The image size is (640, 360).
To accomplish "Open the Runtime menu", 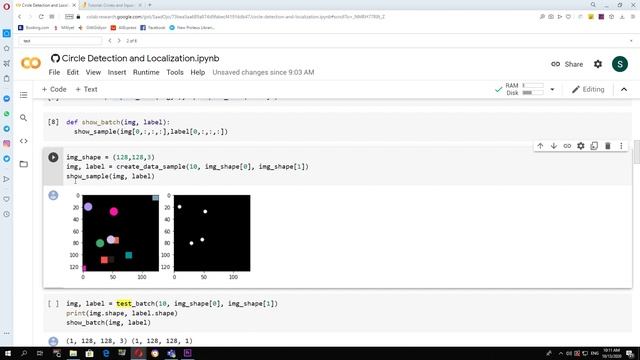I will point(146,72).
